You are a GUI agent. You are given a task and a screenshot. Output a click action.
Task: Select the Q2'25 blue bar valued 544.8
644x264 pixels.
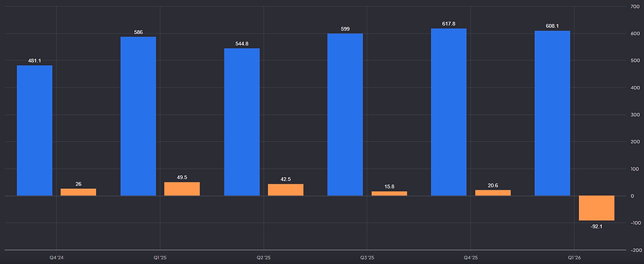click(x=242, y=122)
